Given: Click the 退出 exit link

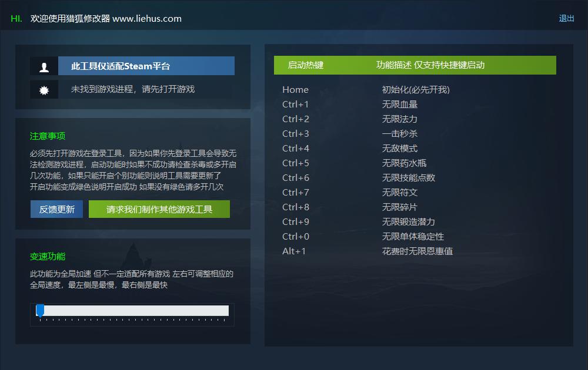Looking at the screenshot, I should (x=566, y=18).
